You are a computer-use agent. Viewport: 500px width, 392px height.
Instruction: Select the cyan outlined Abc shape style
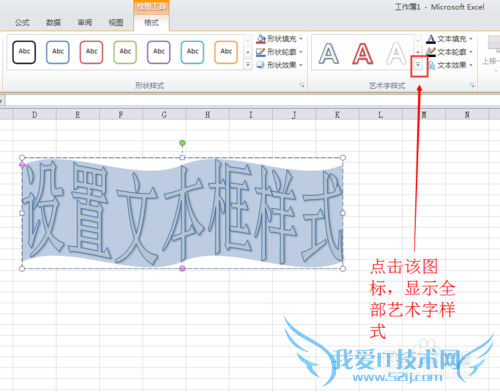click(192, 52)
